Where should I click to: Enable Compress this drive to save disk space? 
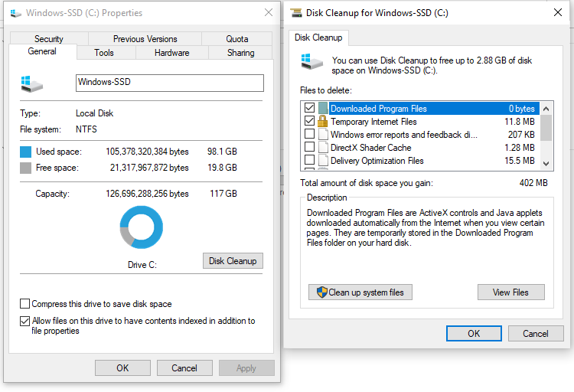(x=25, y=304)
